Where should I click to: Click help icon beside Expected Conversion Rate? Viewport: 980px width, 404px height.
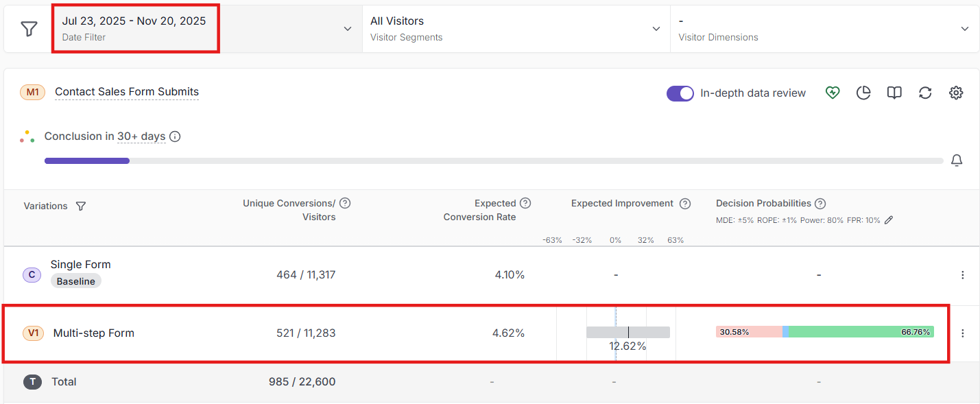click(x=525, y=203)
